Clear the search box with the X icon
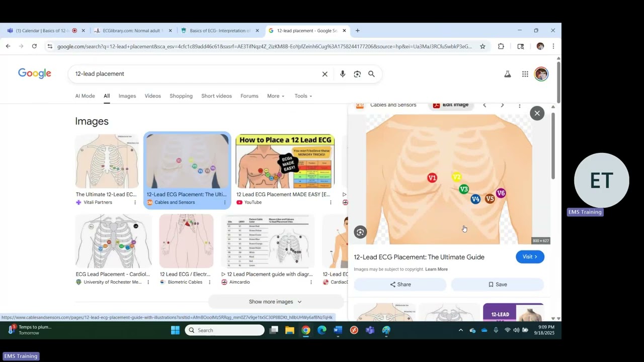Screen dimensions: 644x362 [325, 74]
